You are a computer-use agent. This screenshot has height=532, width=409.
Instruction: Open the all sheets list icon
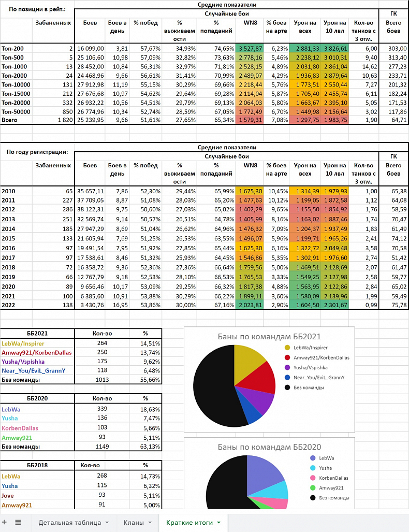[18, 522]
